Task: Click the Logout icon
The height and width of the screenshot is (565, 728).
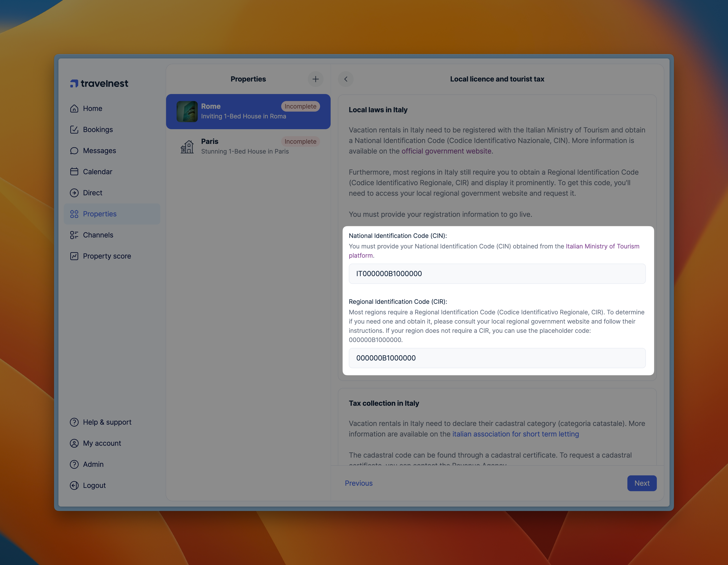Action: tap(74, 485)
